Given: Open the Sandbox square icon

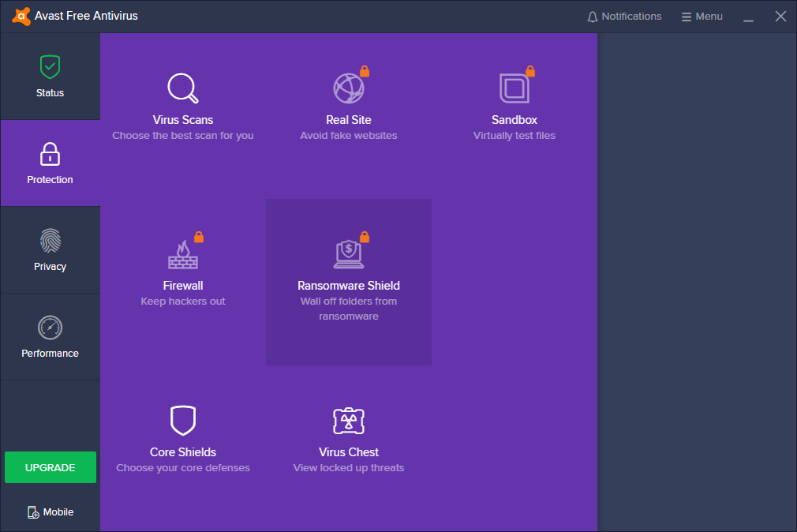Looking at the screenshot, I should pos(514,88).
